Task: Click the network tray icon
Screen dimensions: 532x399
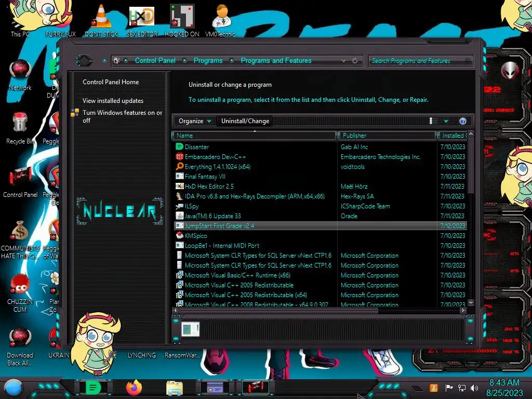Action: coord(461,388)
